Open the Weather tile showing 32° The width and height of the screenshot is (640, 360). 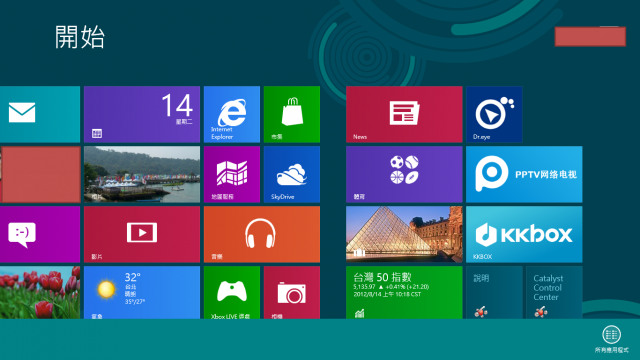coord(142,292)
